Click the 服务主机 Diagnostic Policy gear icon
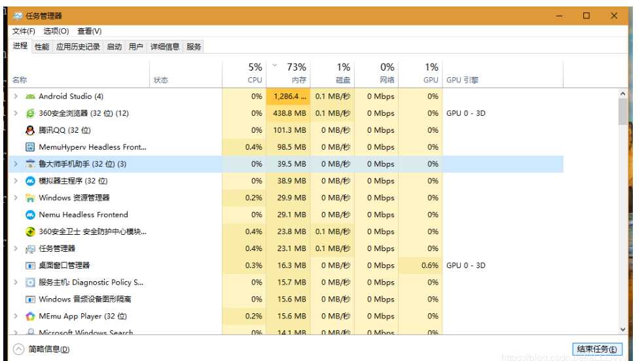 [30, 283]
